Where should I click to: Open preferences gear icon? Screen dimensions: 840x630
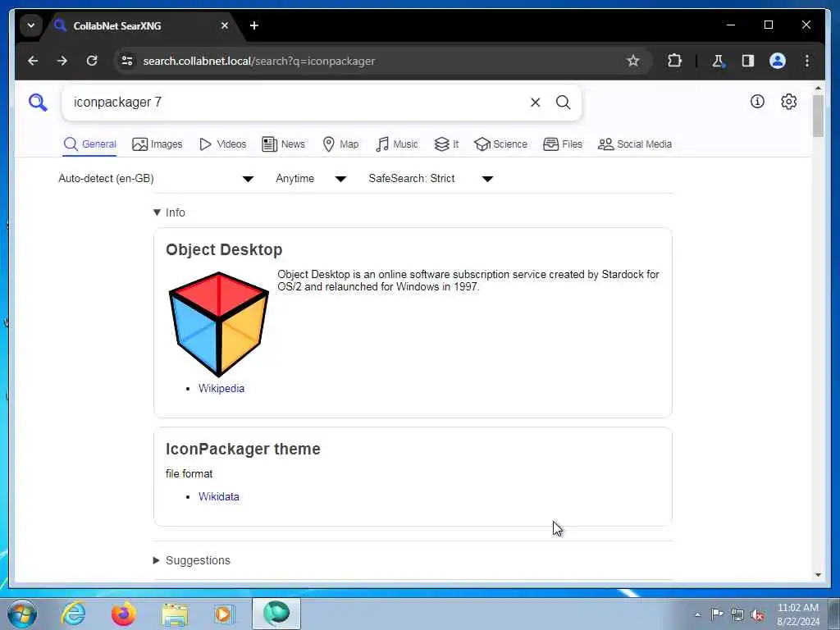788,101
